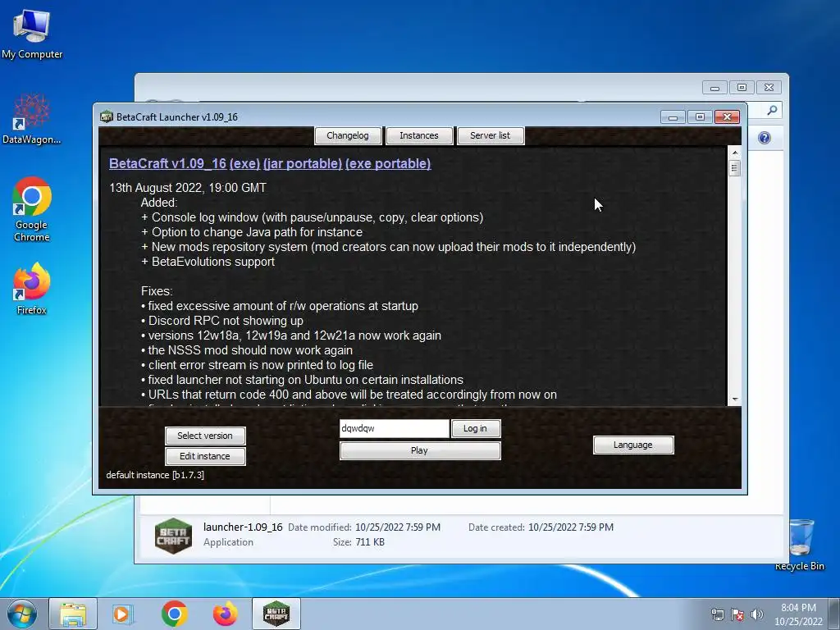The image size is (840, 630).
Task: Open File Explorer from the taskbar
Action: tap(73, 614)
